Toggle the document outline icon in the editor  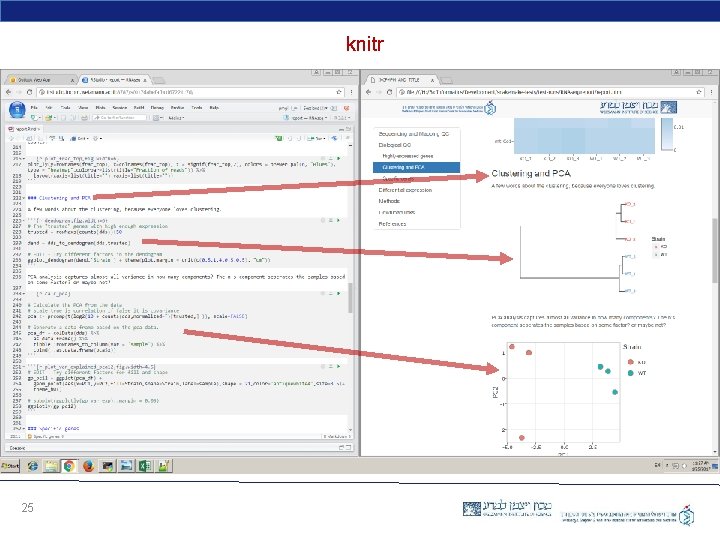(x=348, y=138)
